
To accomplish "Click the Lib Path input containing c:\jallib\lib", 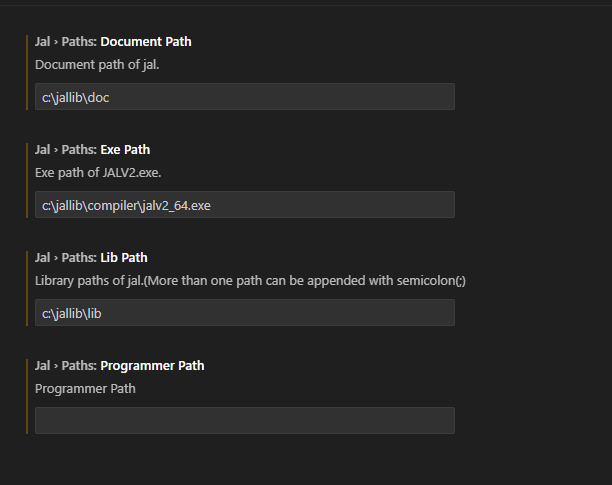I will tap(245, 313).
